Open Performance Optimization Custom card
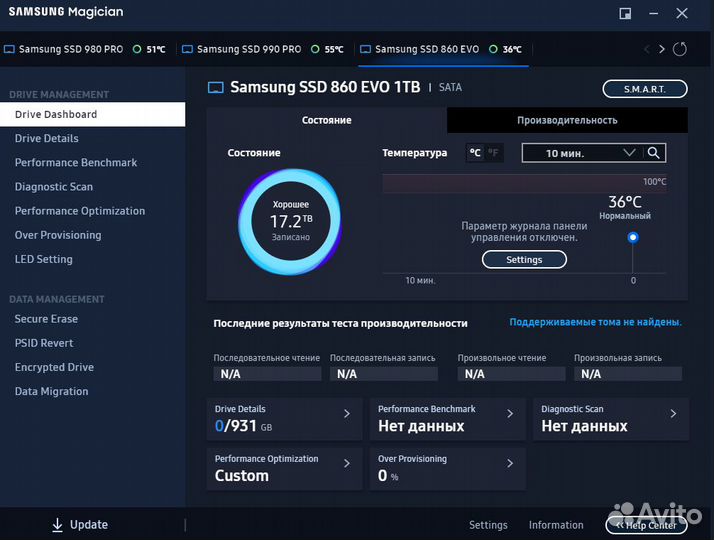The height and width of the screenshot is (540, 714). [x=284, y=469]
